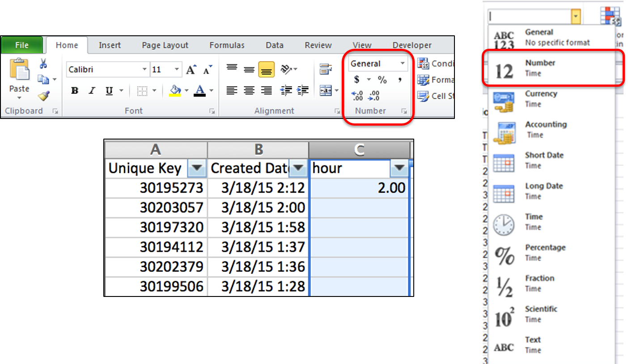
Task: Apply the Increase Decimal button
Action: (x=357, y=95)
